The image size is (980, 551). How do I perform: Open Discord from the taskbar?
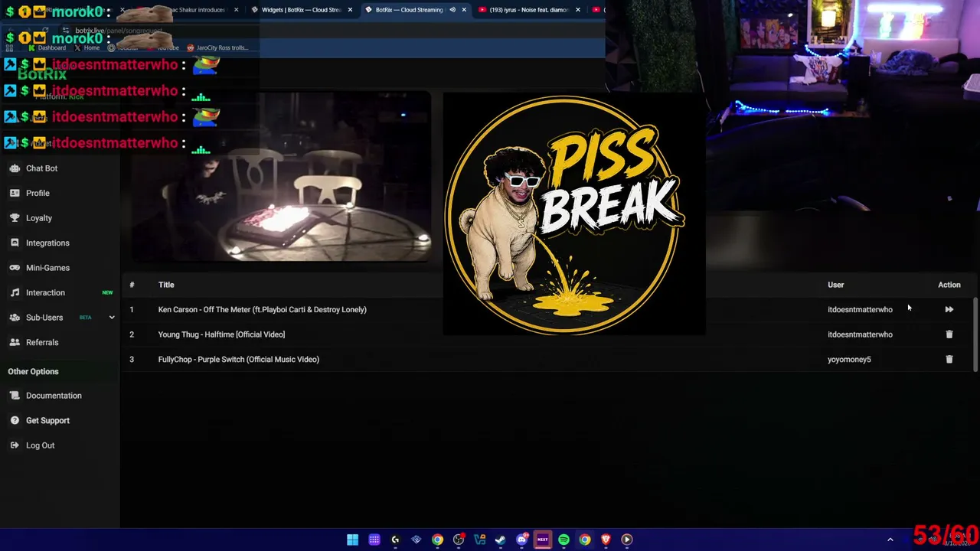point(521,540)
